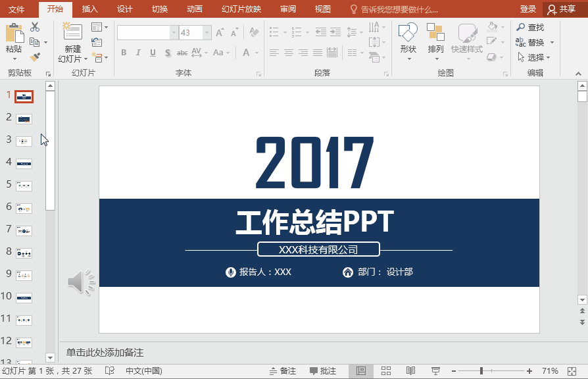Select slide 4 thumbnail
The image size is (588, 379).
coord(24,164)
